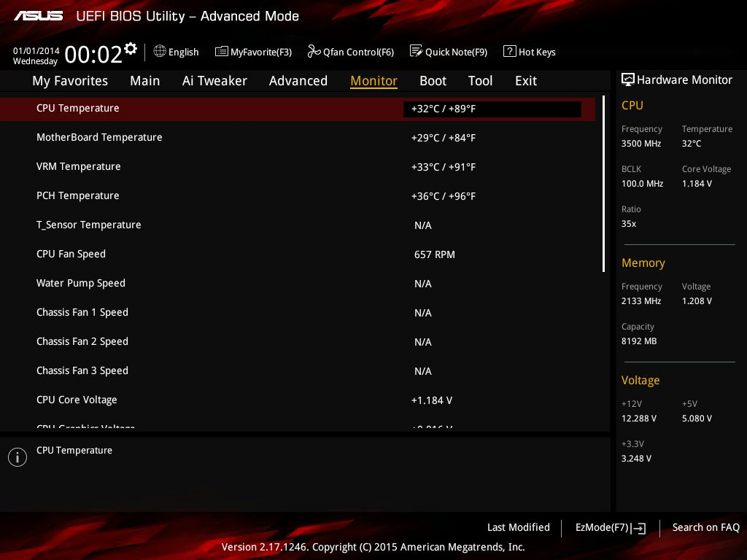Go to the Exit menu
This screenshot has width=747, height=560.
[x=525, y=81]
